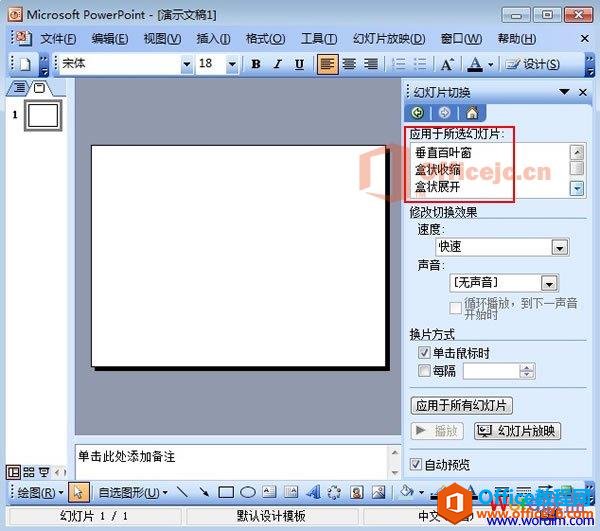Apply bold formatting
Image resolution: width=600 pixels, height=531 pixels.
point(256,64)
